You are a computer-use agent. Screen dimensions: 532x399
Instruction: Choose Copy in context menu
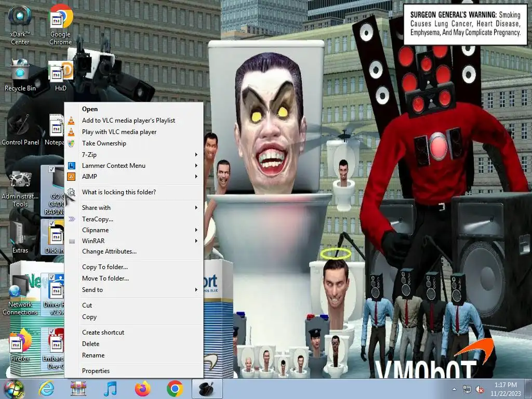pyautogui.click(x=134, y=317)
